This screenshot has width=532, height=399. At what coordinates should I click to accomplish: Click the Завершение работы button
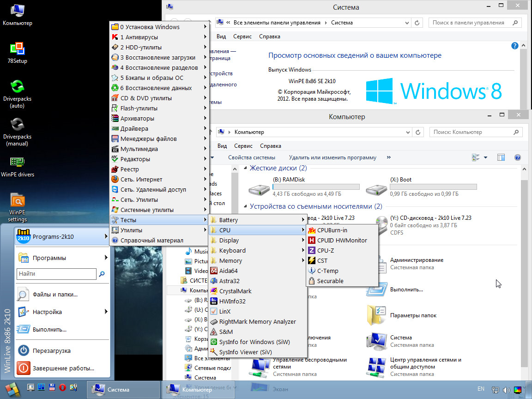63,368
